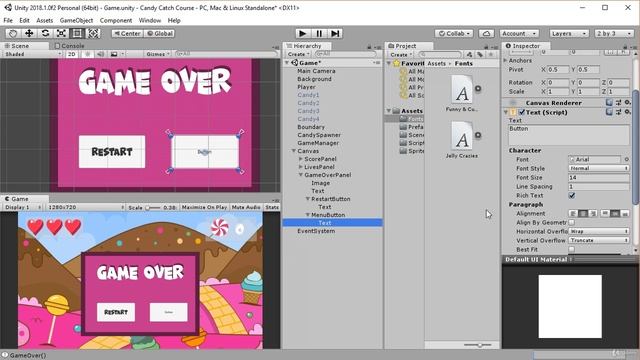Open the File menu
The image size is (640, 360).
(8, 20)
